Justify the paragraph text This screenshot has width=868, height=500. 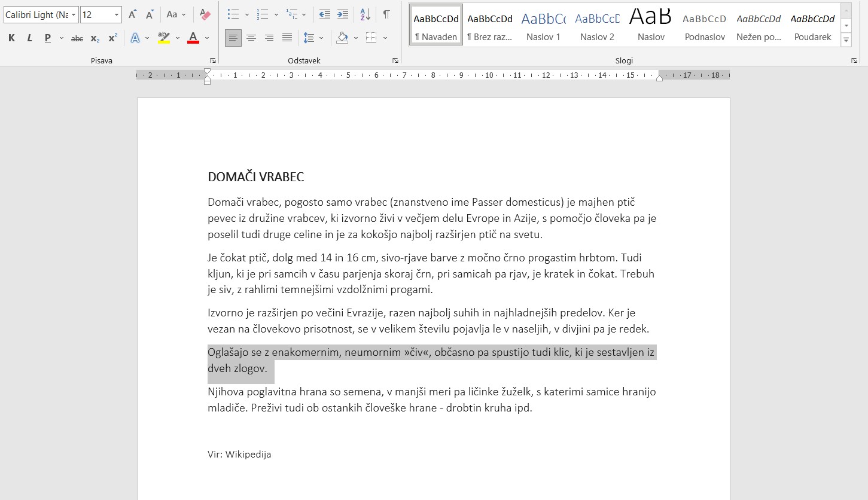coord(287,38)
